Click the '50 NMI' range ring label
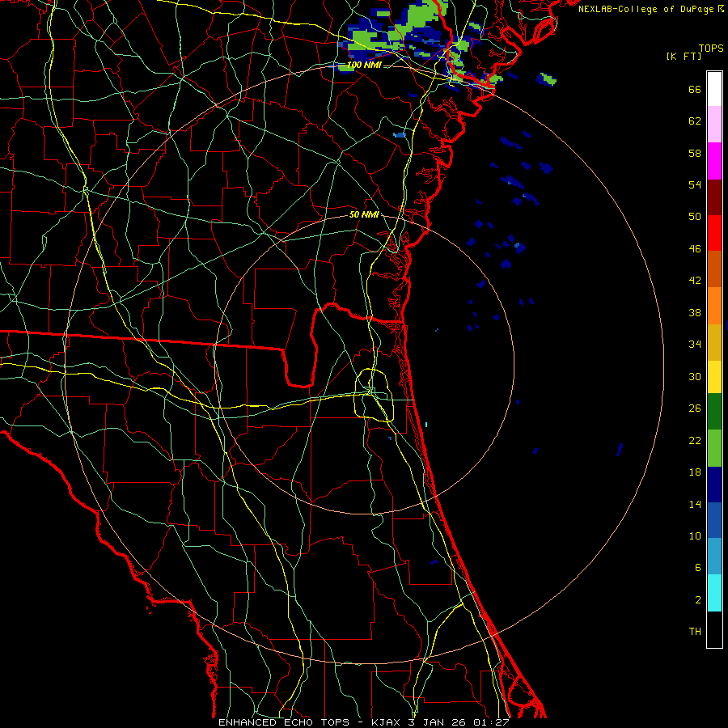Screen dimensions: 728x728 (364, 214)
